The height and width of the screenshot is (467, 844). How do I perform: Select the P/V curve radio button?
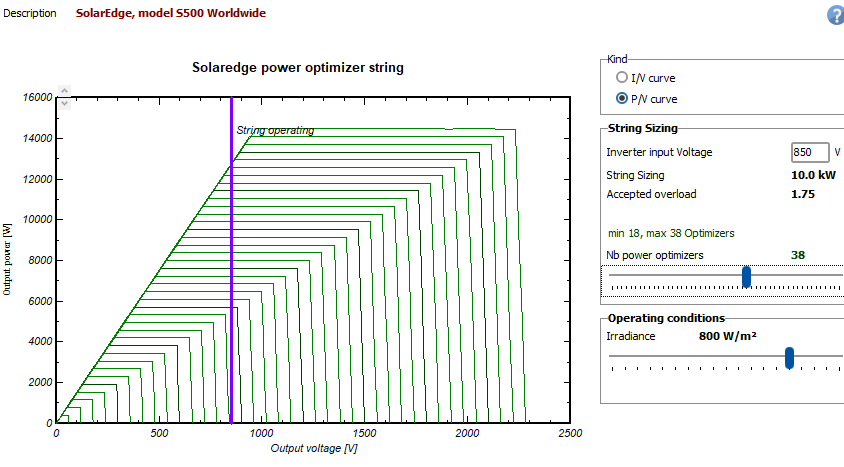[x=622, y=98]
